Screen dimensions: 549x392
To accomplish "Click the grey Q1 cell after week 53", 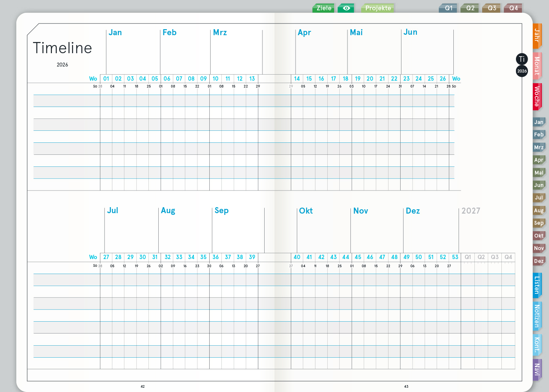I will (468, 257).
